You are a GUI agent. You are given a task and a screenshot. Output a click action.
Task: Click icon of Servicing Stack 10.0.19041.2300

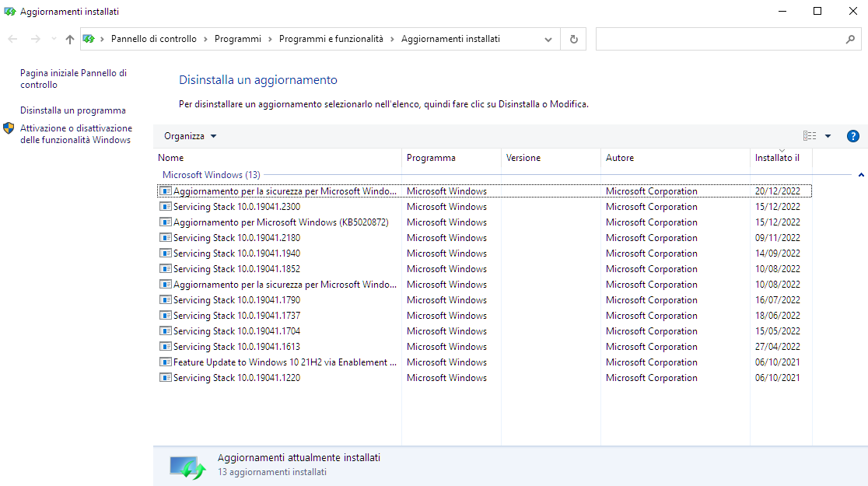(165, 207)
